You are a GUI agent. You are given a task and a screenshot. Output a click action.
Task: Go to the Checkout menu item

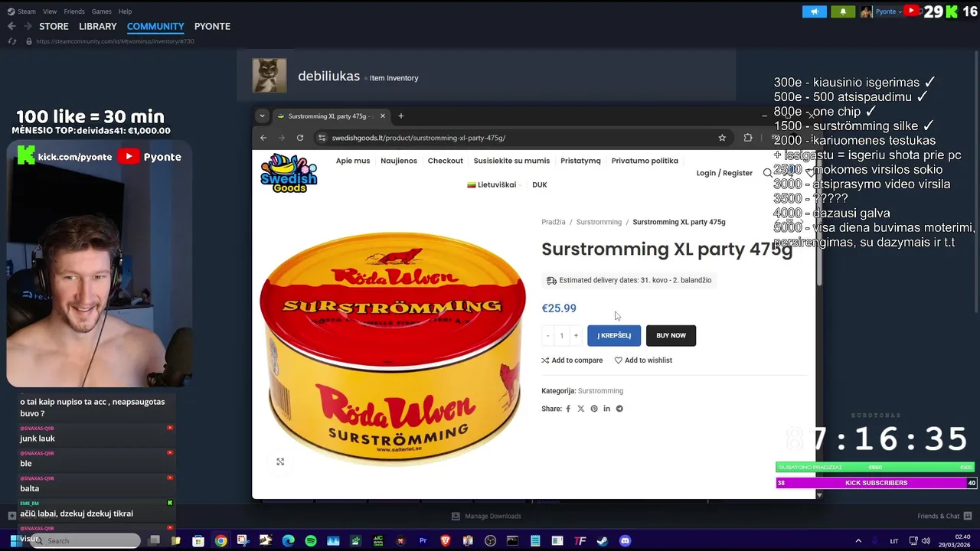pyautogui.click(x=446, y=161)
